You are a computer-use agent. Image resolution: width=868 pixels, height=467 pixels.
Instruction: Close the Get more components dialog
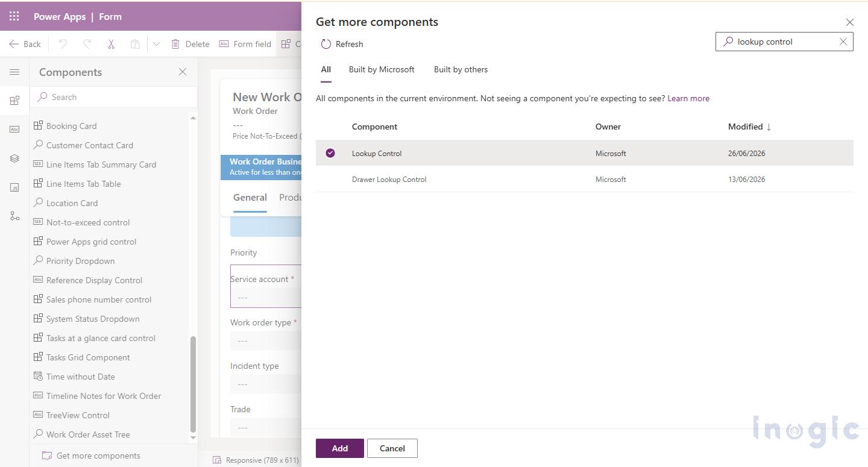[850, 22]
